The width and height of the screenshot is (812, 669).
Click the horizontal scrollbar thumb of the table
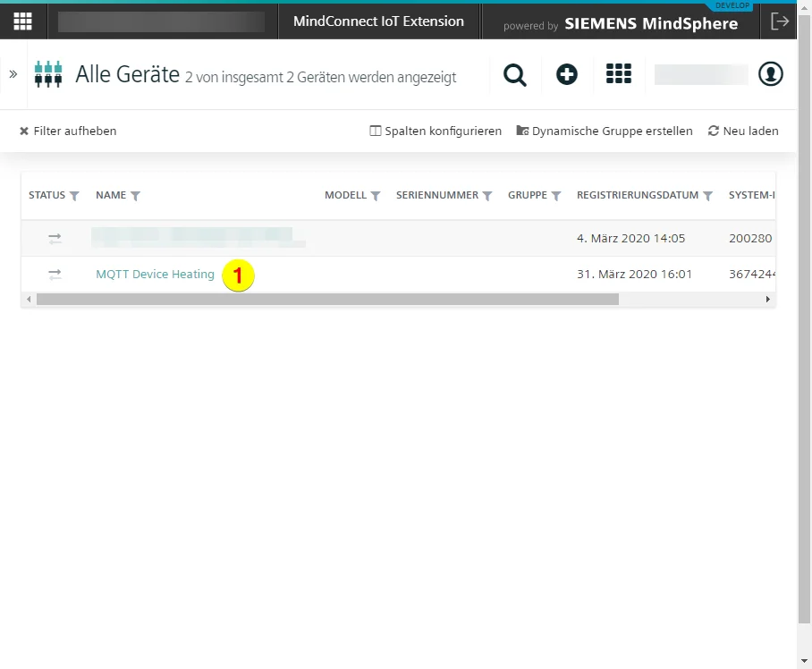point(327,300)
